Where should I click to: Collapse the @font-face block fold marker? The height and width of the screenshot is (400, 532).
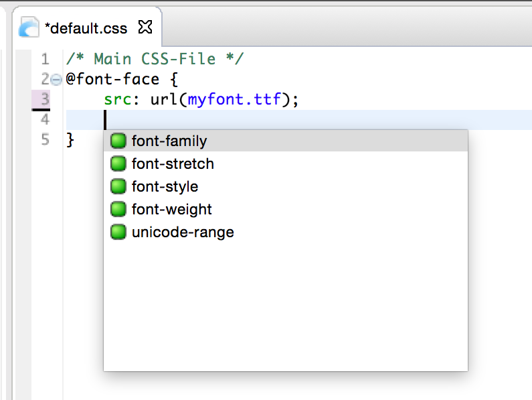coord(56,80)
